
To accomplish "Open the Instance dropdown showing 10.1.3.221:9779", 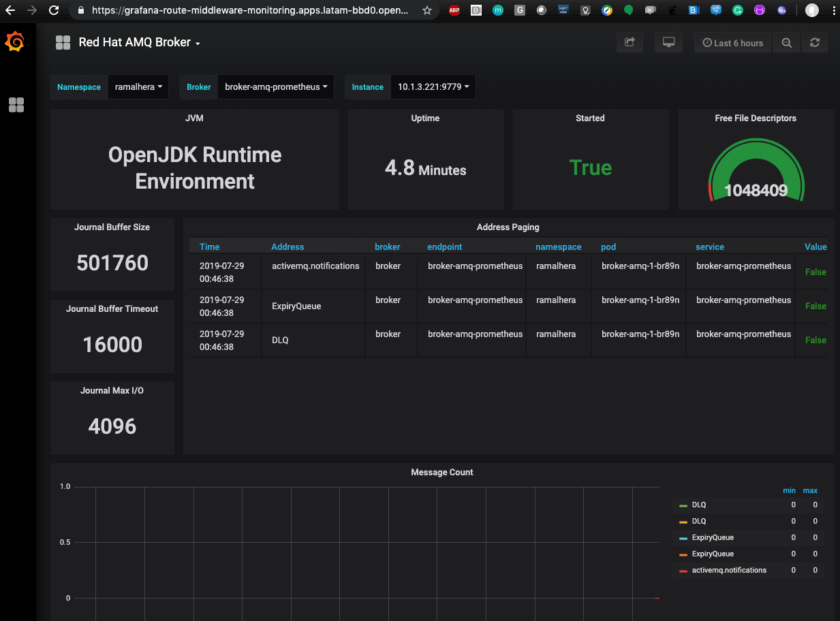I will [433, 87].
